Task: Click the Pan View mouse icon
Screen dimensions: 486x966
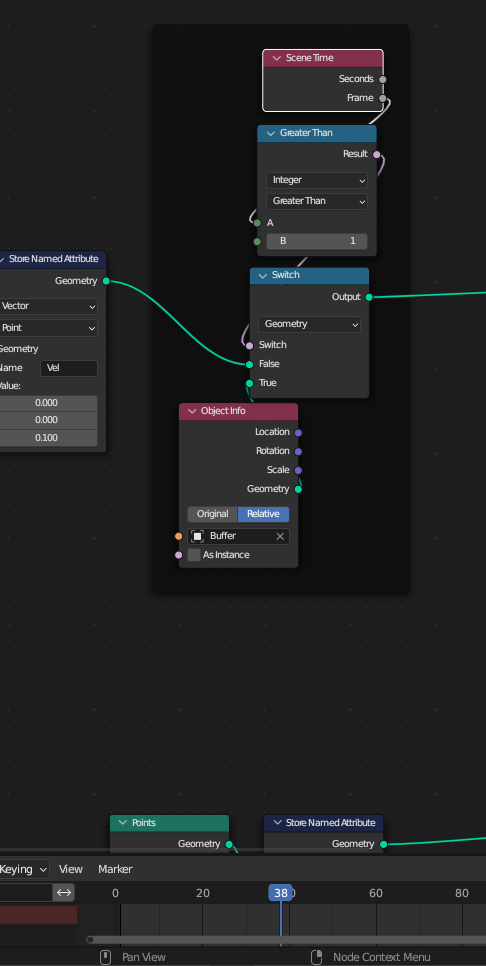Action: [x=105, y=957]
